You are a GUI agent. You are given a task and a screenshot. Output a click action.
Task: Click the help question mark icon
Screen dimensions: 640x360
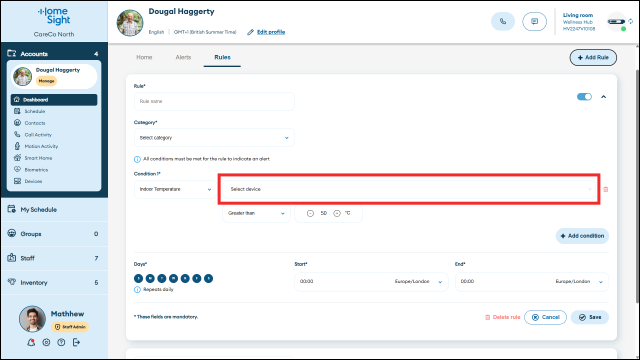(x=61, y=342)
